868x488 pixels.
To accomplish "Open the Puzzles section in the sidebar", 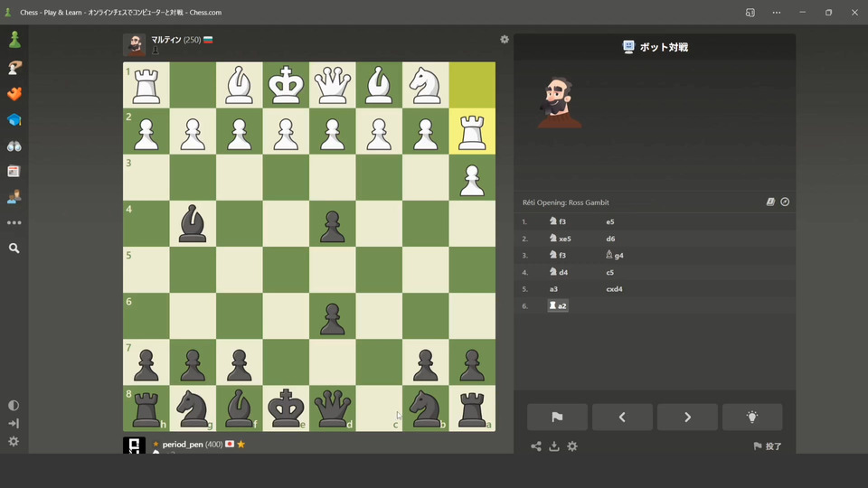I will pyautogui.click(x=14, y=94).
